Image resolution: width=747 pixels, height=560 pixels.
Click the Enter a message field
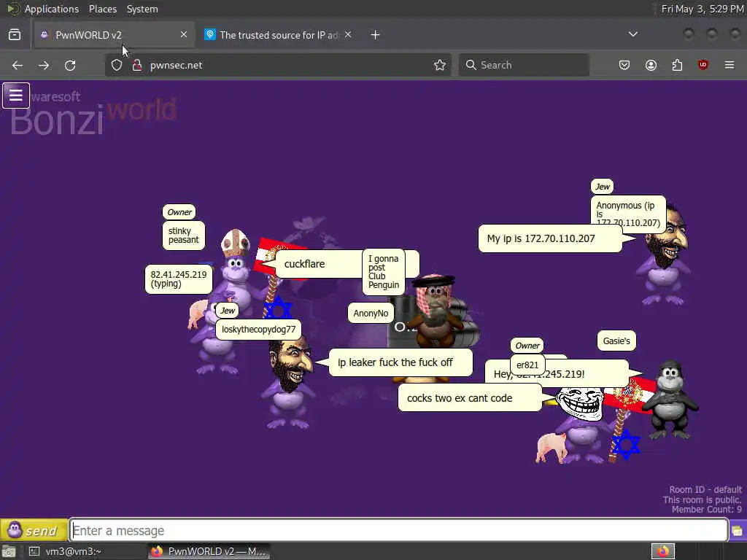[x=399, y=530]
